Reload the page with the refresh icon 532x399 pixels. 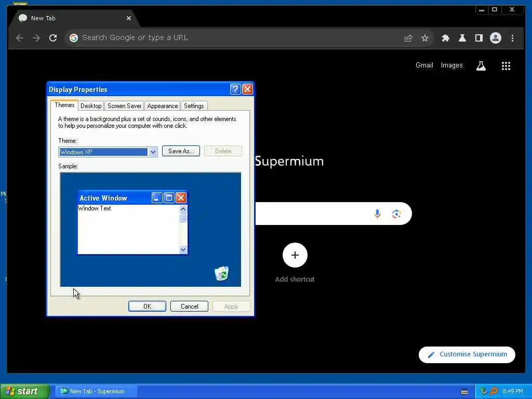pos(53,38)
